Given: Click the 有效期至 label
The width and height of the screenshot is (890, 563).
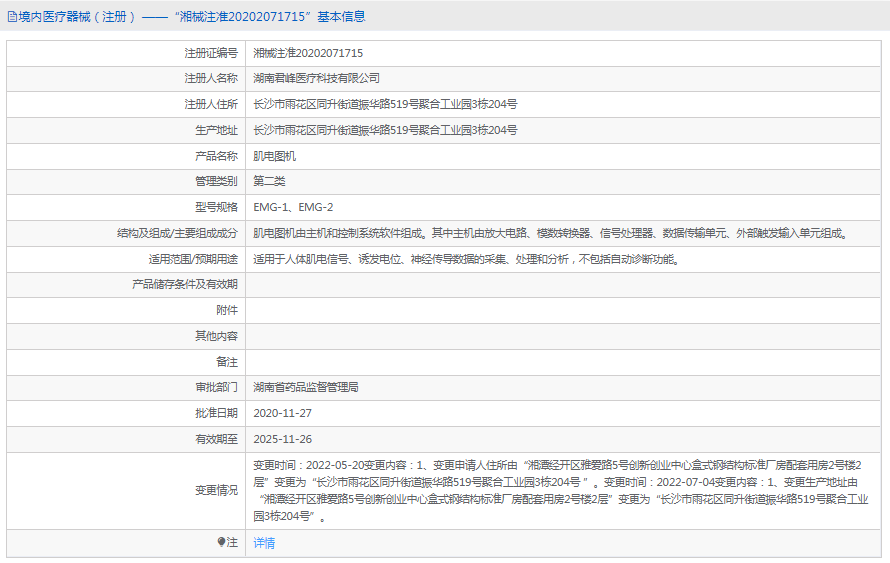Looking at the screenshot, I should (x=216, y=439).
